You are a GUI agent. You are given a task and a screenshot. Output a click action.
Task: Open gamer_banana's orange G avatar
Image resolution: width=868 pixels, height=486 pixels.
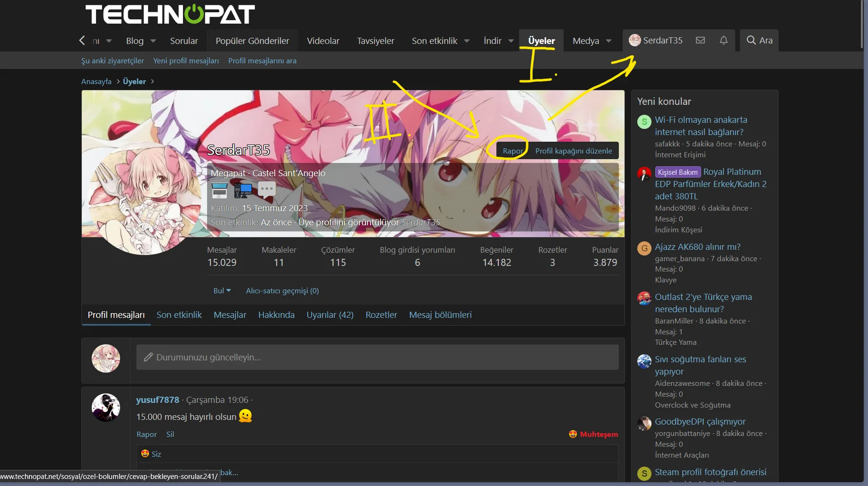pos(644,248)
